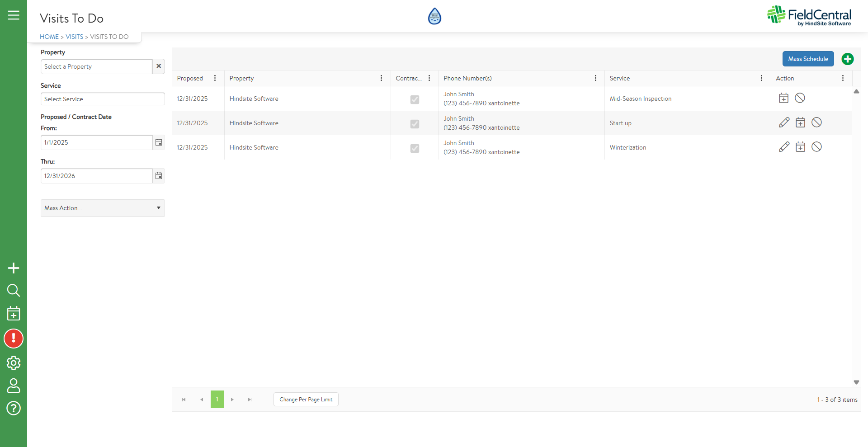This screenshot has height=447, width=868.
Task: Toggle the contract checkbox for Winterization row
Action: [x=415, y=148]
